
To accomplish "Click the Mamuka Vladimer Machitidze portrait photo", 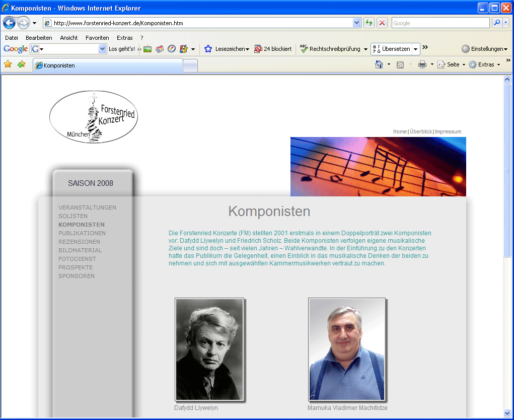I will [347, 349].
